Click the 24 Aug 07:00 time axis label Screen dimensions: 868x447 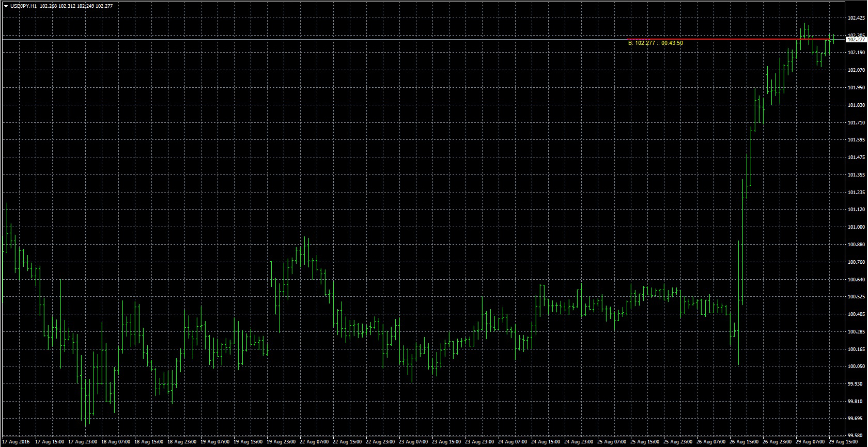[513, 442]
